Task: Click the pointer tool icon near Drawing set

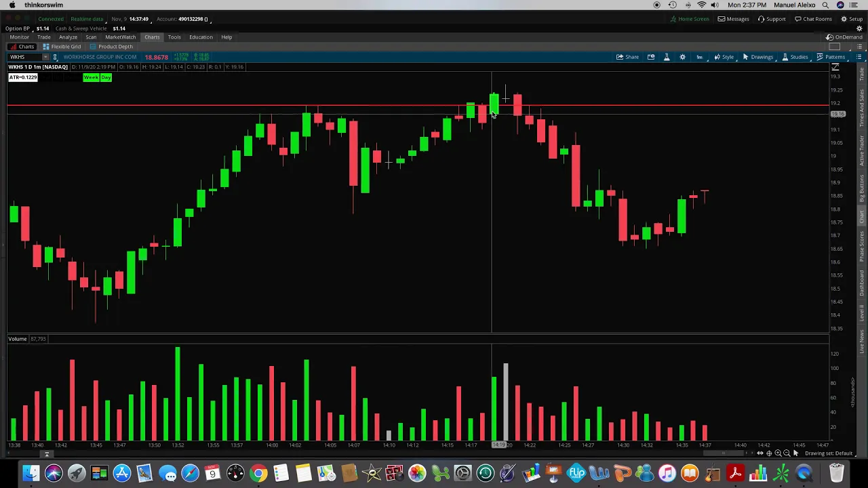Action: 796,453
